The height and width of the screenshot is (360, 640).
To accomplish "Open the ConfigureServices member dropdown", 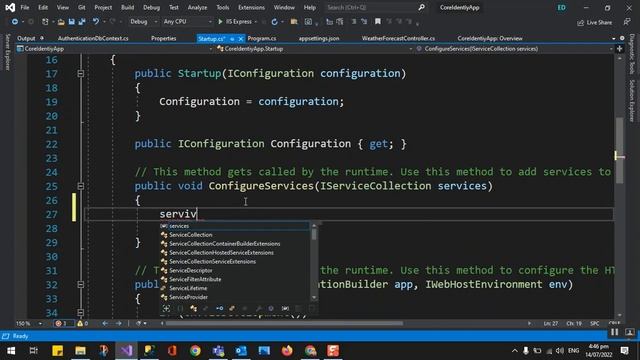I will [x=515, y=49].
